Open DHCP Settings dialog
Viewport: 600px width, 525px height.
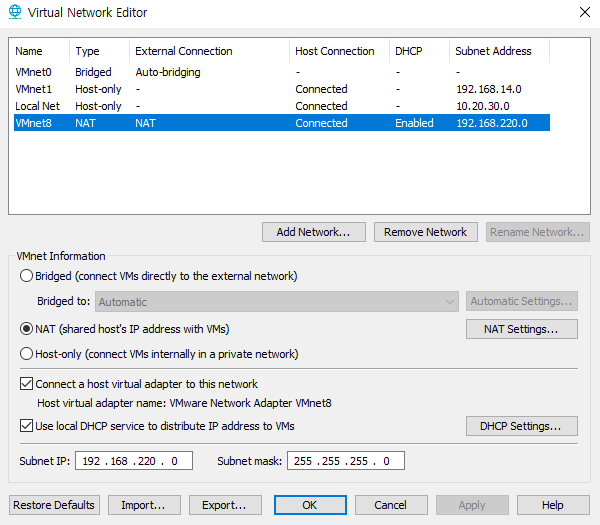[522, 426]
